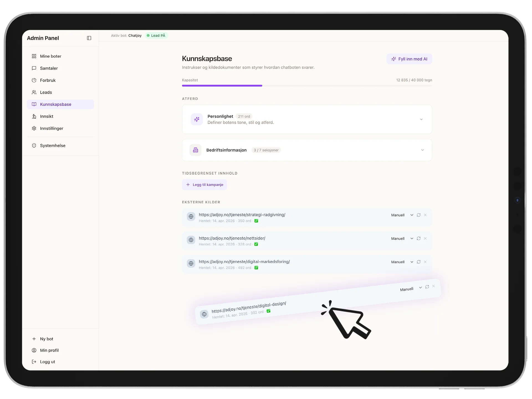The image size is (532, 399).
Task: Click green checkmark on digital-markedsforing row
Action: [256, 268]
